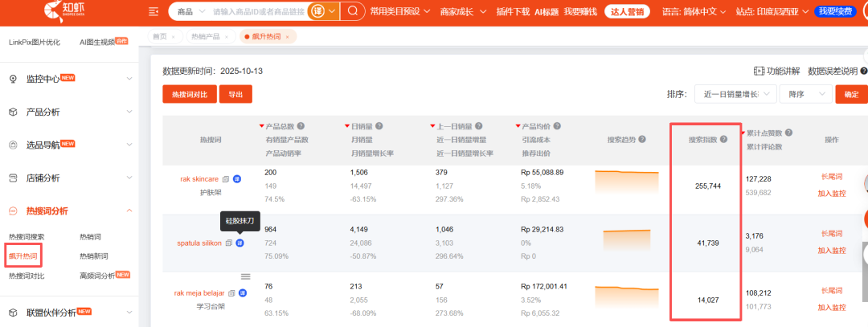Copy the spatula silikon keyword
This screenshot has height=327, width=868.
(228, 243)
